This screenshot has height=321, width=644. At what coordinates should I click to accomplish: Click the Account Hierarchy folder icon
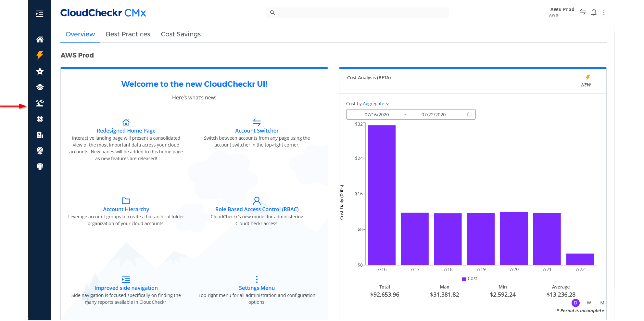(x=126, y=201)
